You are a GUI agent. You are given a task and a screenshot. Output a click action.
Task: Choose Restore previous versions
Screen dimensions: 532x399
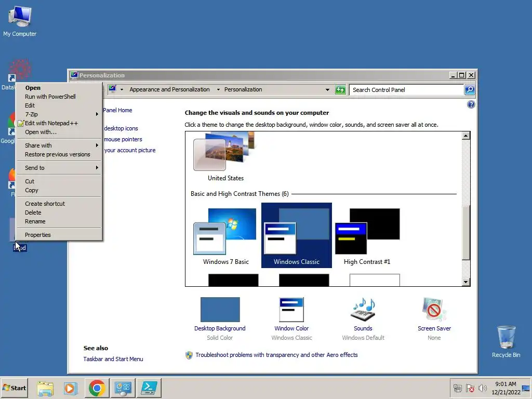point(59,154)
